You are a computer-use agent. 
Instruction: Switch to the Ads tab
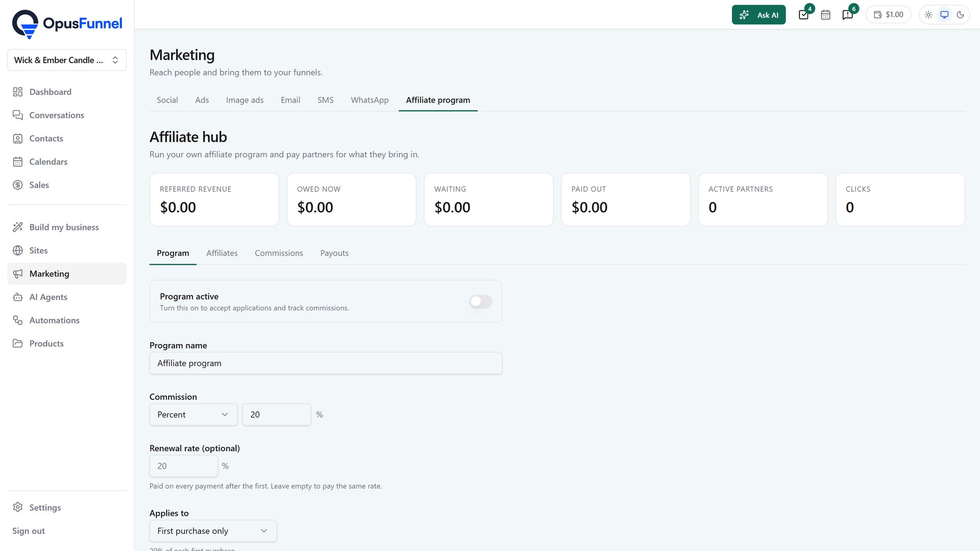pyautogui.click(x=202, y=100)
